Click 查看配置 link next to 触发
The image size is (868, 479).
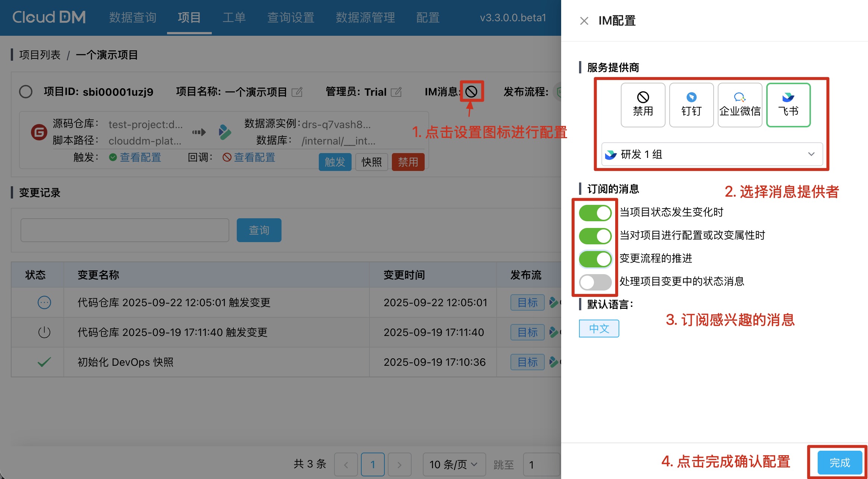pyautogui.click(x=140, y=157)
